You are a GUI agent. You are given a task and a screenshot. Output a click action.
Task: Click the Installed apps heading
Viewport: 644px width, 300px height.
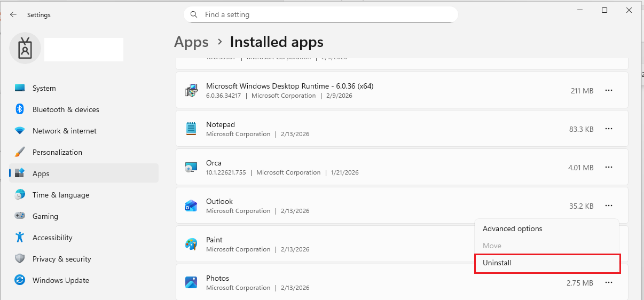click(x=277, y=42)
